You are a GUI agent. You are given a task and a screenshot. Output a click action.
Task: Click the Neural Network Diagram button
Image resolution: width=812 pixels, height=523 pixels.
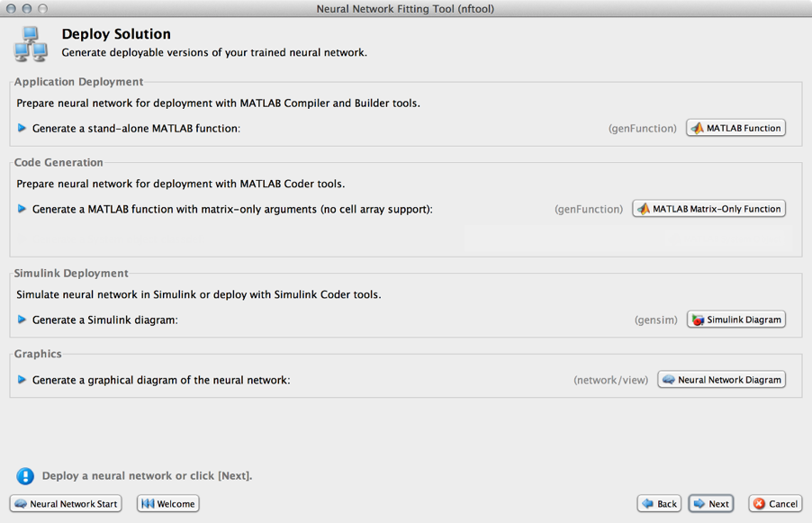[721, 380]
